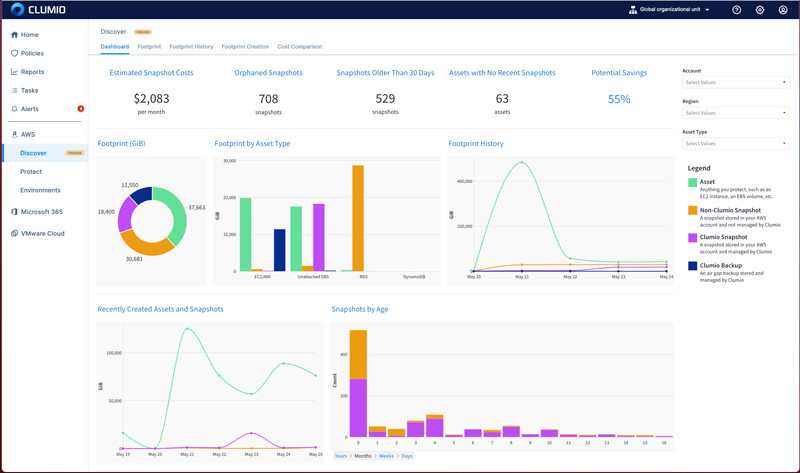The image size is (800, 473).
Task: Click the $2,083 per month value
Action: click(152, 98)
